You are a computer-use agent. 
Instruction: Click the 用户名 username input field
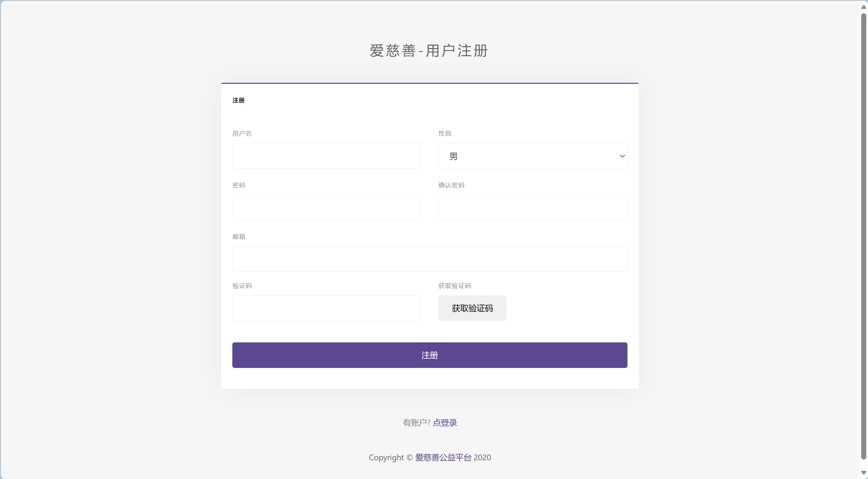click(326, 156)
